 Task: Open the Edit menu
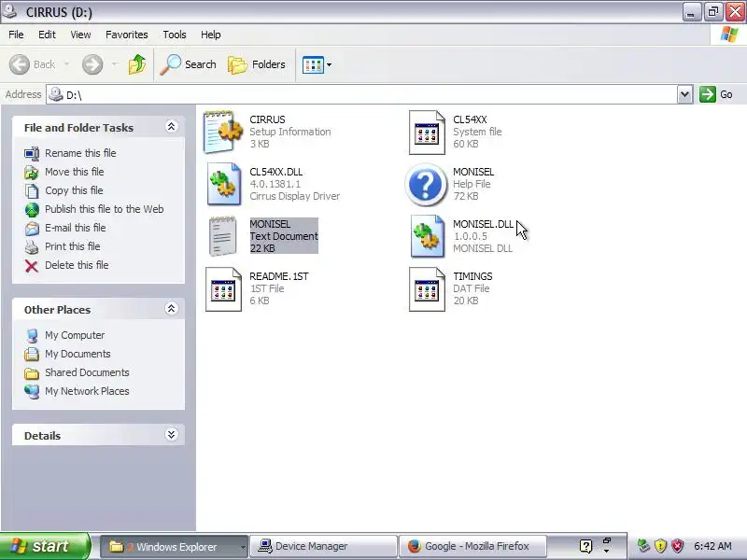[47, 35]
